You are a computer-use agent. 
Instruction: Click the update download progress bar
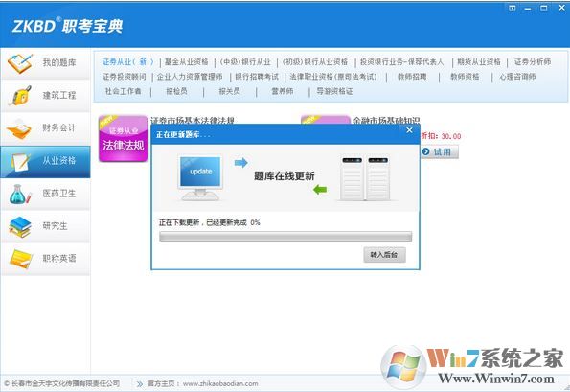click(285, 237)
